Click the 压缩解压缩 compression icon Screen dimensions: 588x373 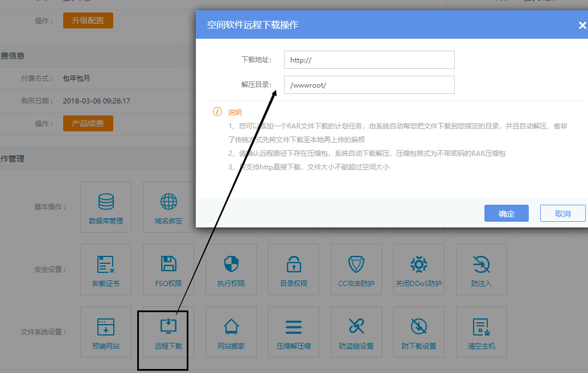[293, 331]
